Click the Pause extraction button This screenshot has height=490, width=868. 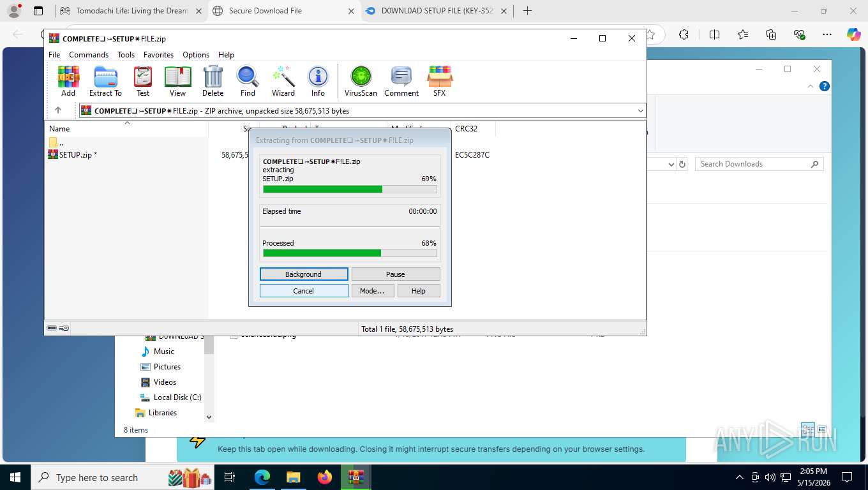pos(396,274)
